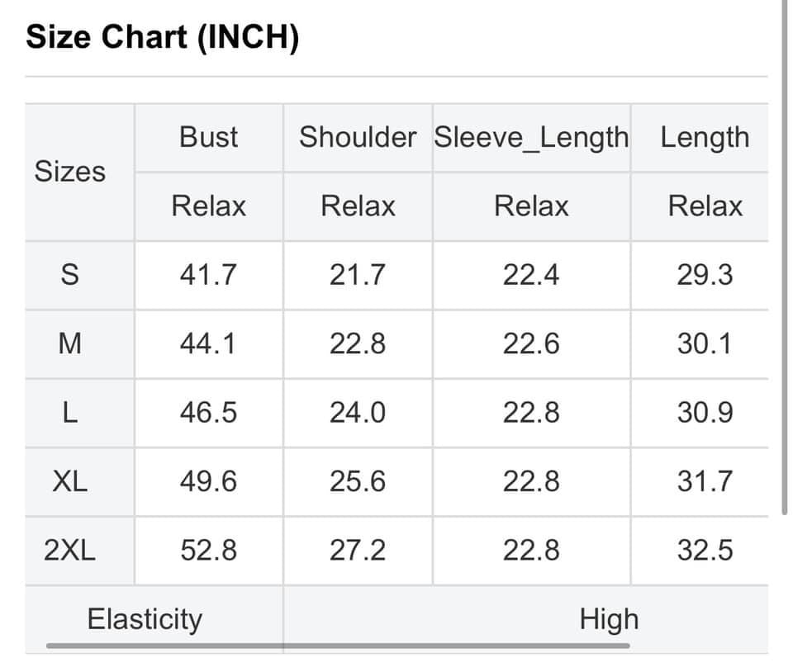Click the horizontal scrollbar below the table
This screenshot has height=672, width=793.
[337, 646]
